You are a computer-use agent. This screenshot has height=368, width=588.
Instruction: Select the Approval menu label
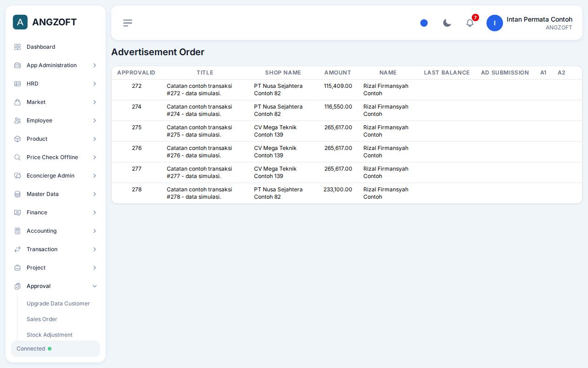coord(39,286)
